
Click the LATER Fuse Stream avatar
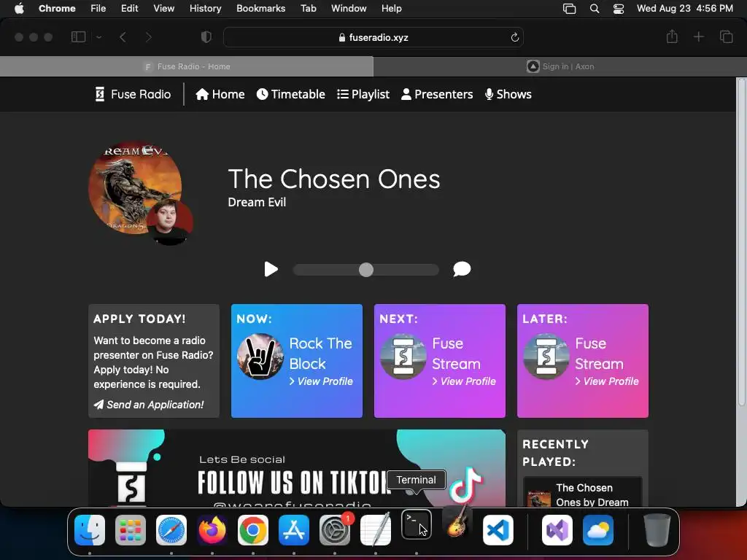[x=546, y=357]
